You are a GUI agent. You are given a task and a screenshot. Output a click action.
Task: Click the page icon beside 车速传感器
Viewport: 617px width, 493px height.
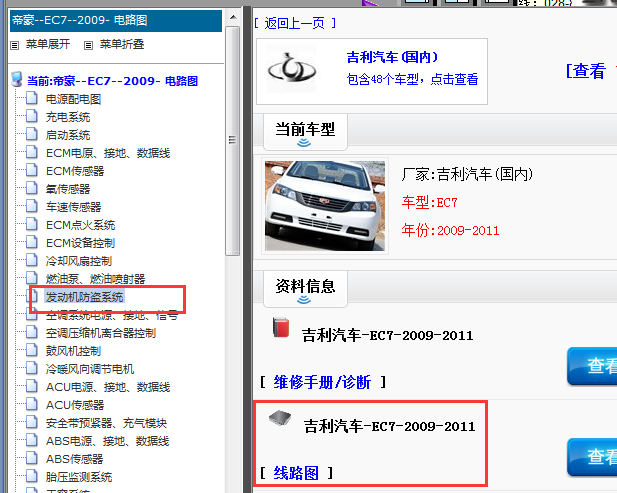click(32, 206)
